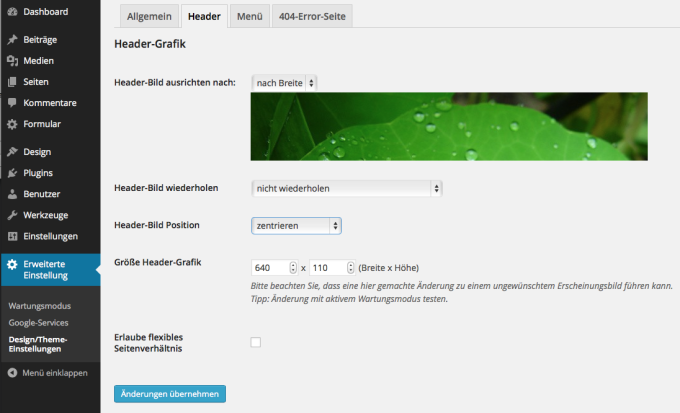680x413 pixels.
Task: Click the Einstellungen sliders icon
Action: pyautogui.click(x=12, y=236)
